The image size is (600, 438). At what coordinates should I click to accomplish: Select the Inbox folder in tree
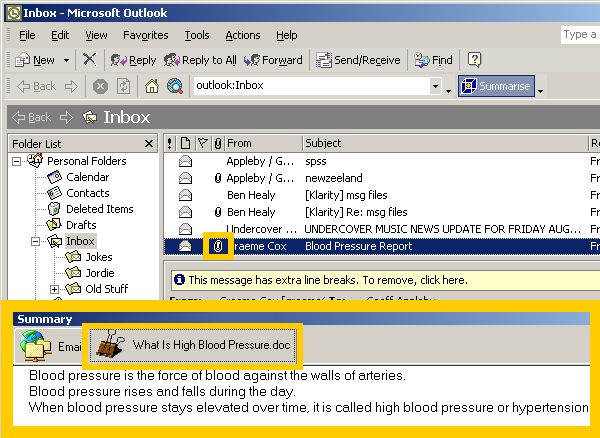(x=80, y=241)
